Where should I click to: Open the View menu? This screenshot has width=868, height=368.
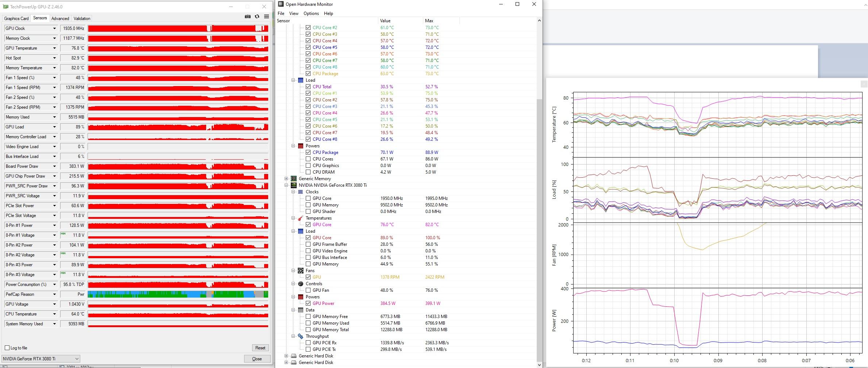coord(294,13)
